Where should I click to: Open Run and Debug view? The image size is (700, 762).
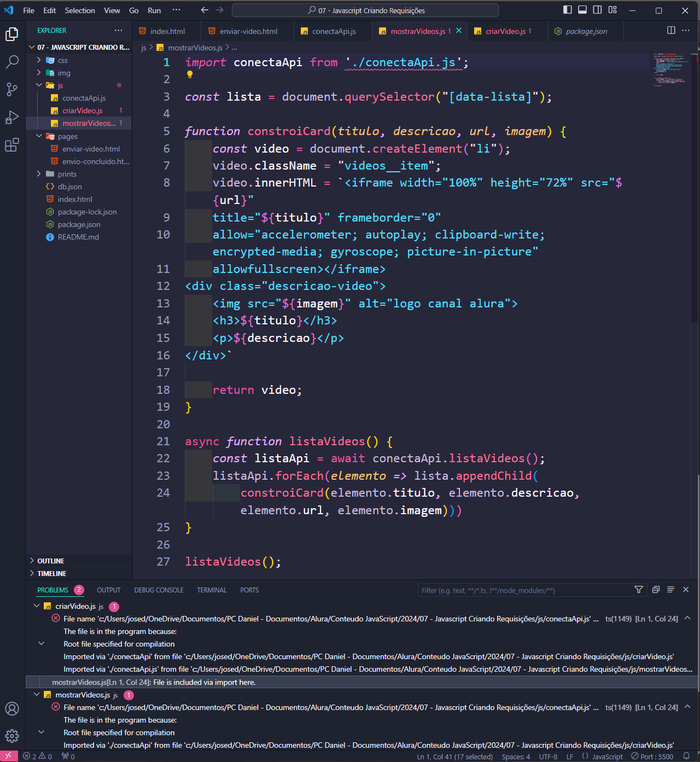coord(12,117)
